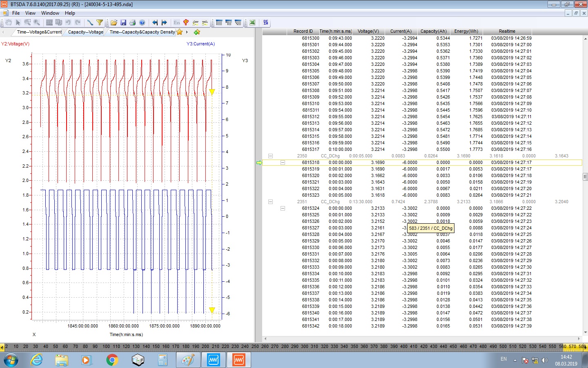Screen dimensions: 588x368
Task: Open a data file via folder icon
Action: tap(114, 22)
